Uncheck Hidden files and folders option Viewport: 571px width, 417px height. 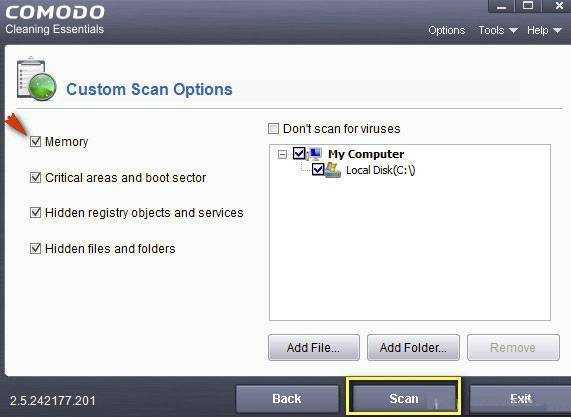(35, 248)
